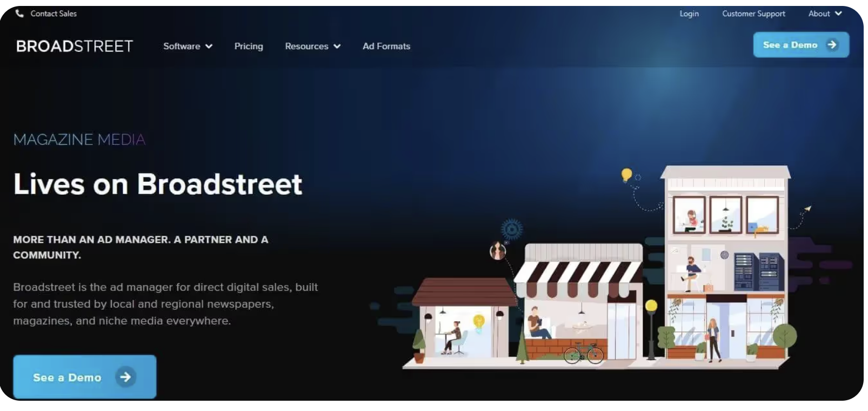Click the arrow icon in header See a Demo
This screenshot has width=868, height=411.
(832, 45)
